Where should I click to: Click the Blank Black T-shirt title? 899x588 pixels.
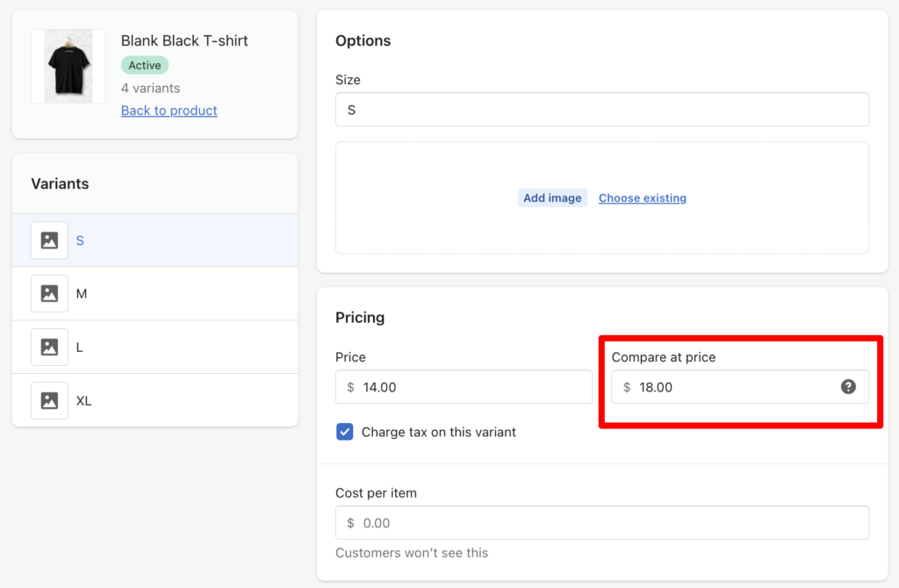(184, 40)
